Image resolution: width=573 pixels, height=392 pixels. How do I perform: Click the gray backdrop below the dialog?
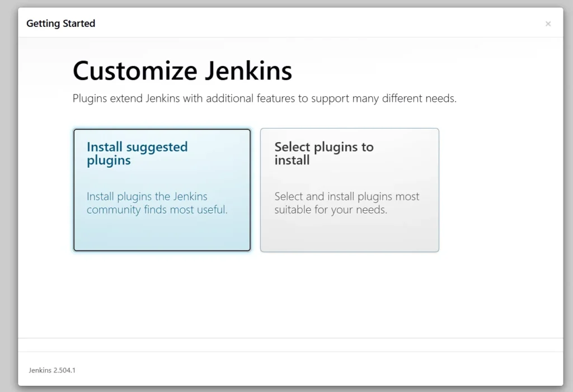click(x=286, y=389)
